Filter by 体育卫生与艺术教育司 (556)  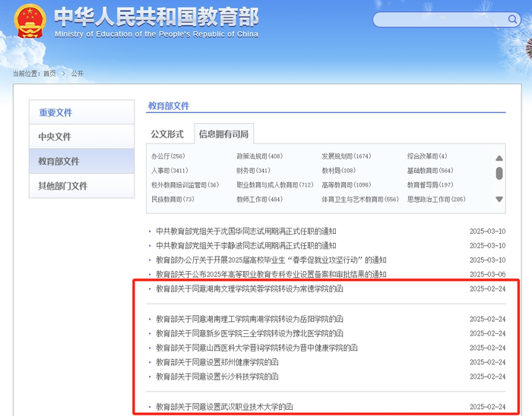[360, 199]
